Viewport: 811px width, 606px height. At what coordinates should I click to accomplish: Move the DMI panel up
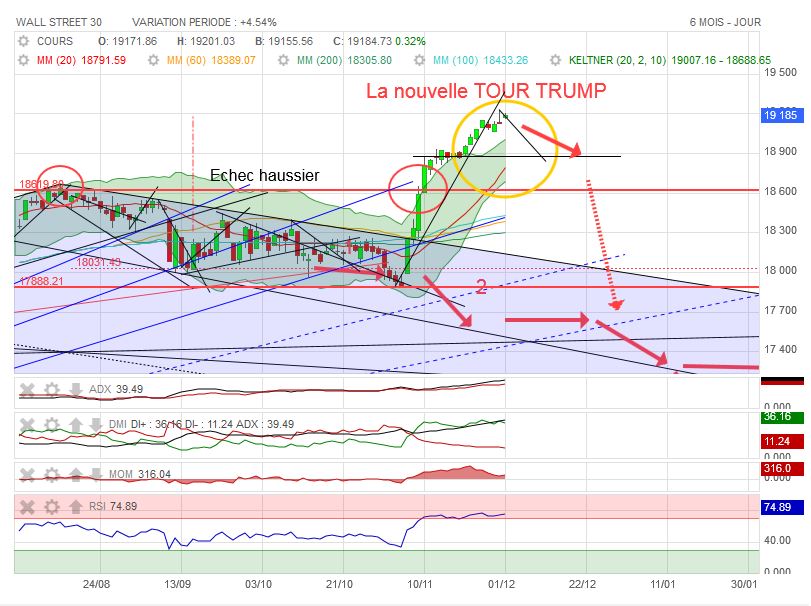click(76, 425)
